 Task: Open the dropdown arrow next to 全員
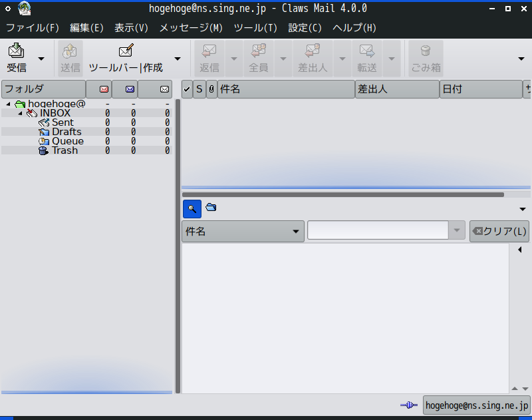[x=283, y=59]
